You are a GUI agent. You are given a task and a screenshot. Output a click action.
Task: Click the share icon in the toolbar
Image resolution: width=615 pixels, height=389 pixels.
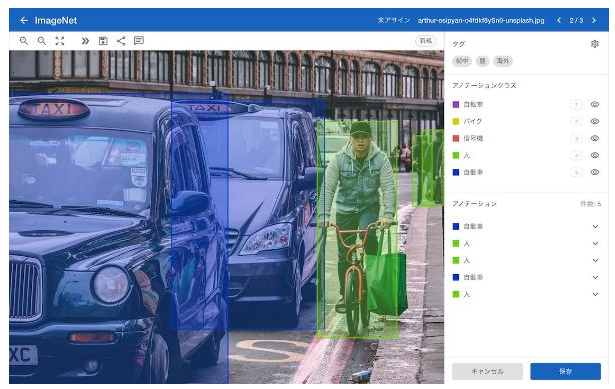pyautogui.click(x=121, y=41)
